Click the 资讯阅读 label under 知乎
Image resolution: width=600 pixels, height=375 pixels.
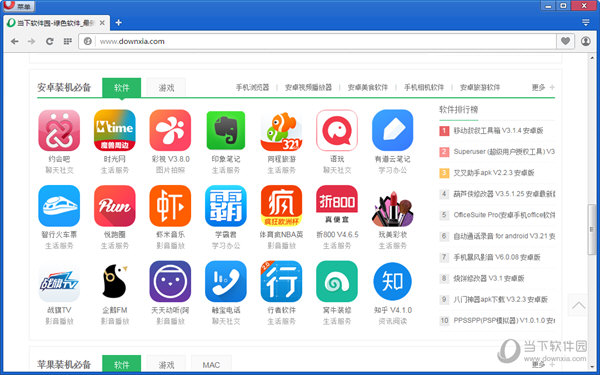pos(393,321)
